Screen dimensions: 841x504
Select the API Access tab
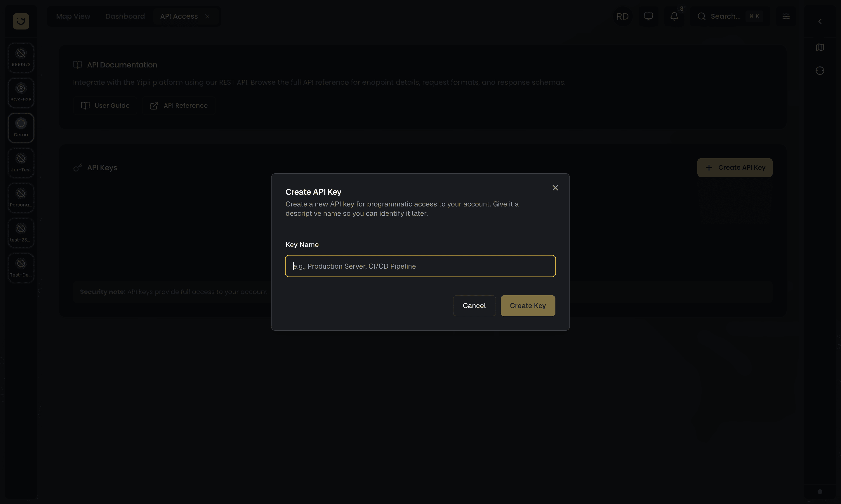179,16
